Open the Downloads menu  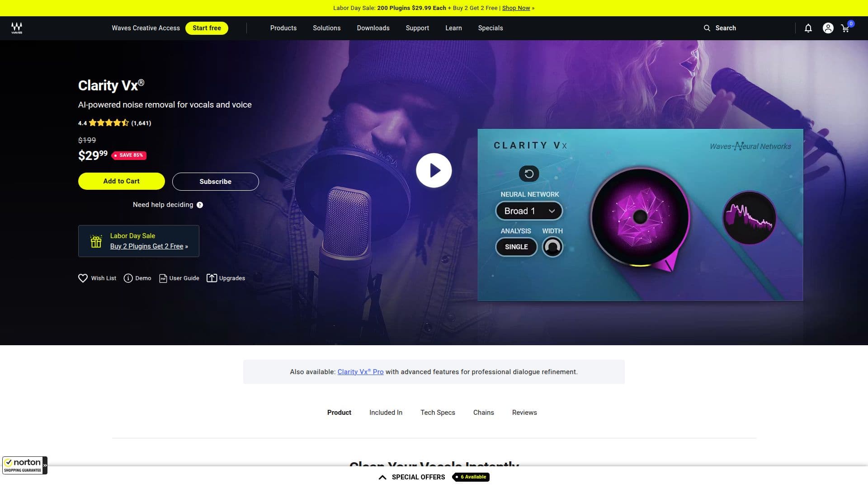[x=373, y=28]
